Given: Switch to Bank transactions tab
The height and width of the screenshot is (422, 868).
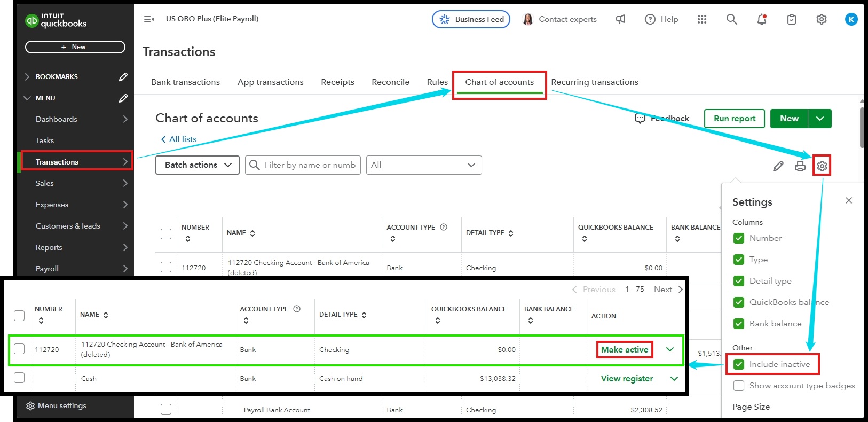Looking at the screenshot, I should pos(185,82).
